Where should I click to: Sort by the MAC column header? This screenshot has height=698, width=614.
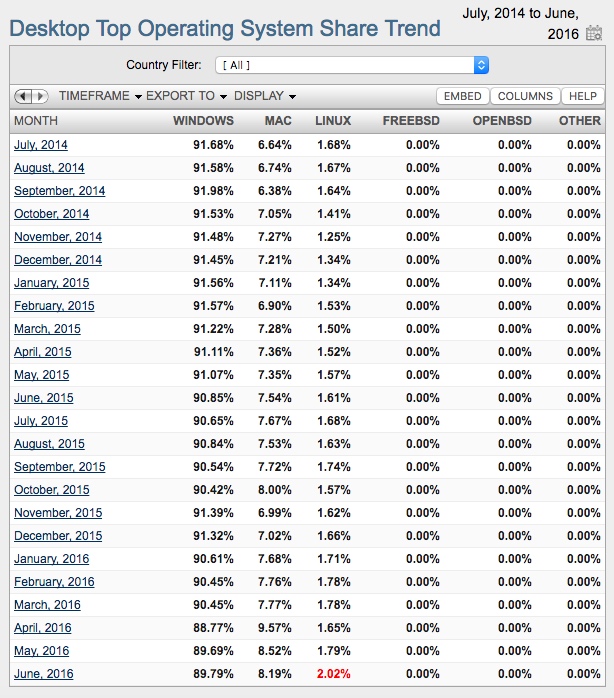278,121
